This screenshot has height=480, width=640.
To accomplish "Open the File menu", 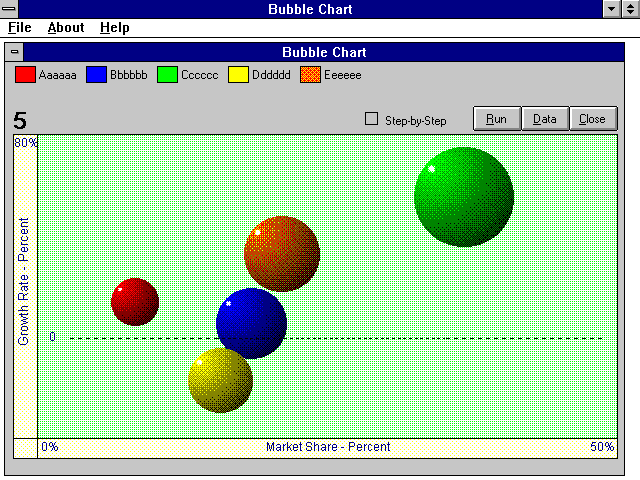I will click(x=20, y=28).
